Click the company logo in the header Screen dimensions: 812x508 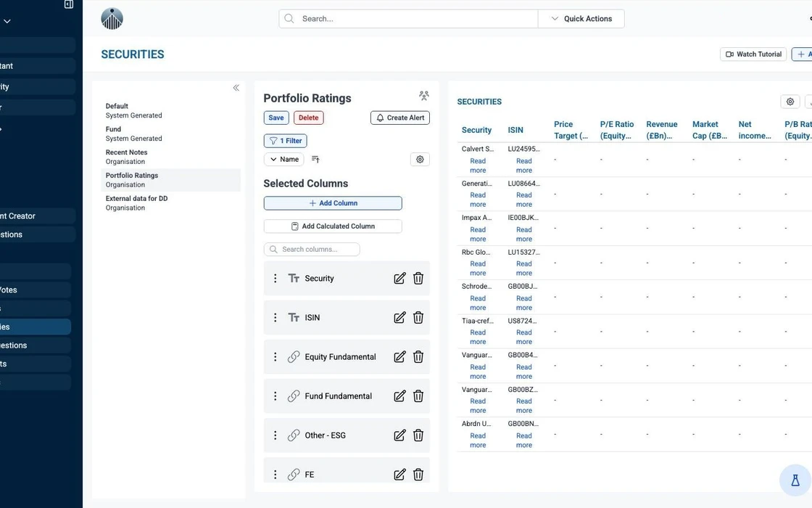(x=112, y=19)
